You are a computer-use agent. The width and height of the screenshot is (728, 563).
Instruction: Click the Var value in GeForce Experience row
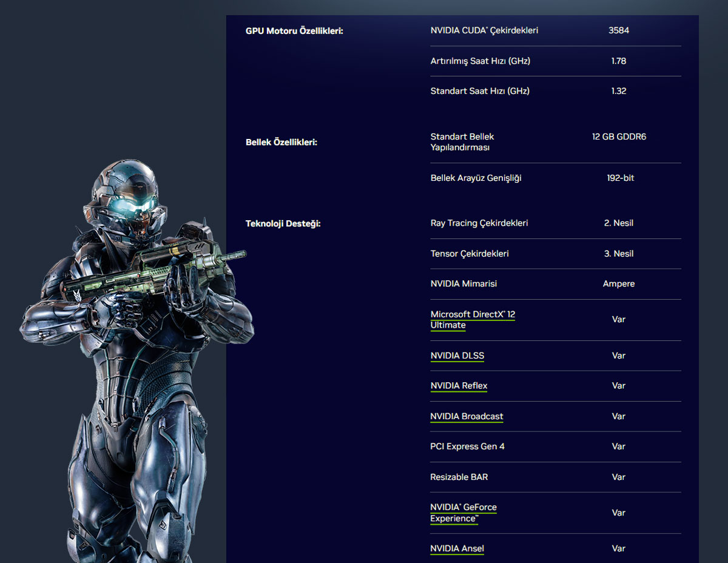[619, 513]
